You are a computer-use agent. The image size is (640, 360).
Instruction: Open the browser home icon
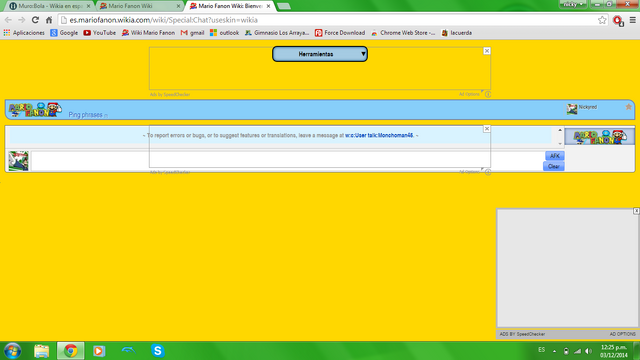(49, 20)
